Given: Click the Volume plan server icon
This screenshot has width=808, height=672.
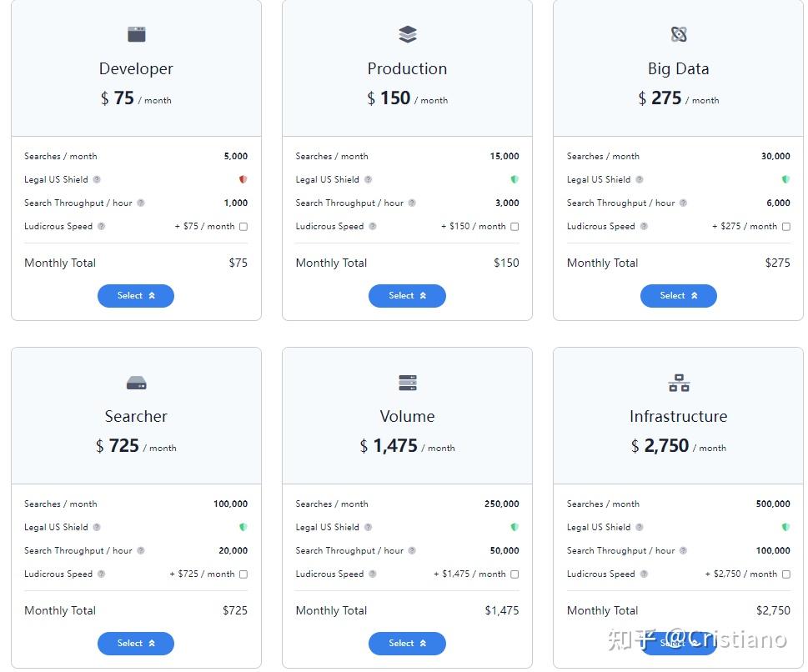Looking at the screenshot, I should tap(407, 383).
